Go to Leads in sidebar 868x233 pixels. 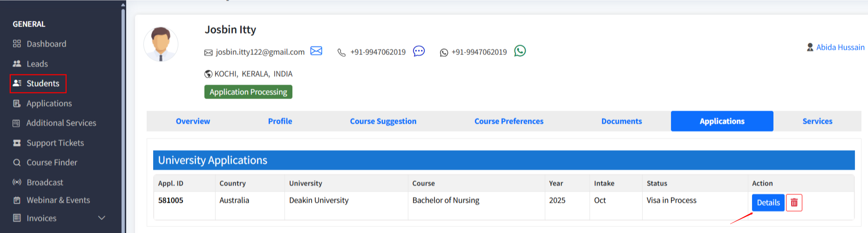37,64
